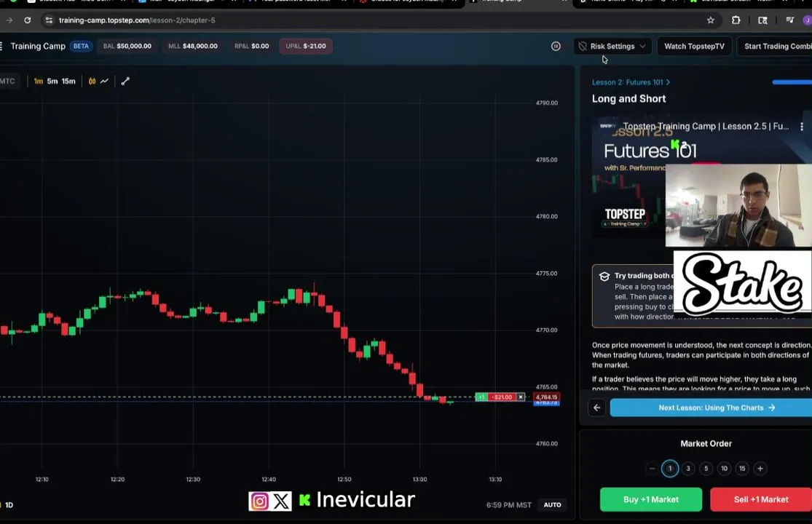Click the -$21.00 position P&L label
The image size is (812, 524).
click(502, 397)
